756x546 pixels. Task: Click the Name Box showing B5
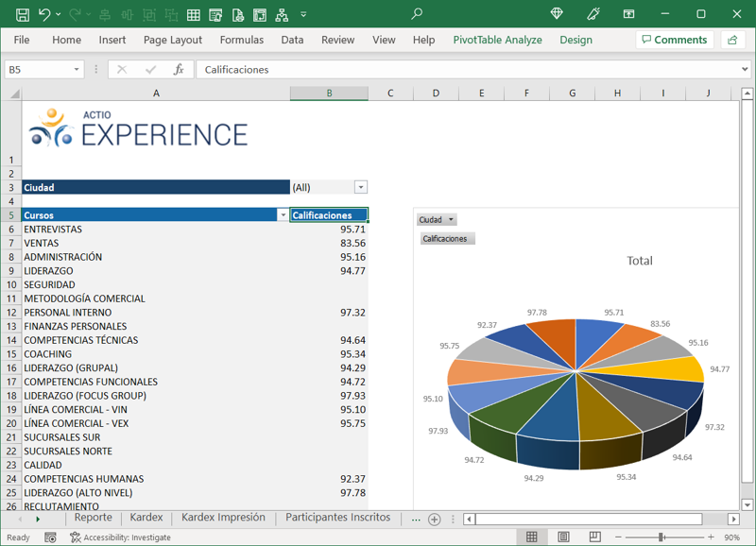click(x=38, y=70)
